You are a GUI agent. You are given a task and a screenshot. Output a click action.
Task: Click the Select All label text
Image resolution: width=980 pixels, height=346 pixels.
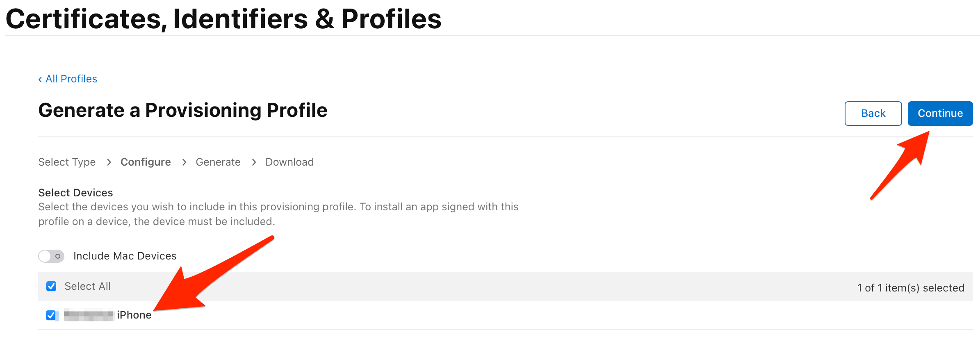88,286
